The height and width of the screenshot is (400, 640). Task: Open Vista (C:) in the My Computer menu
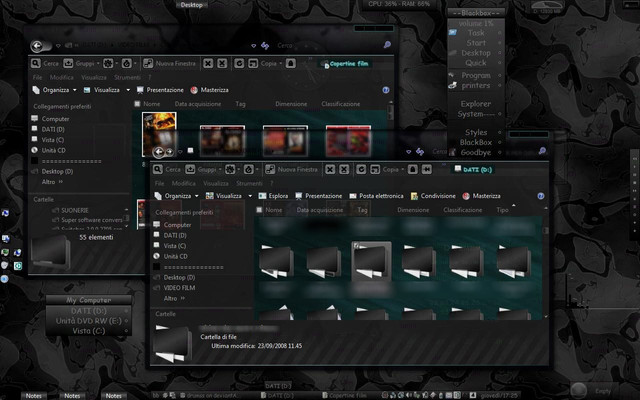[89, 331]
